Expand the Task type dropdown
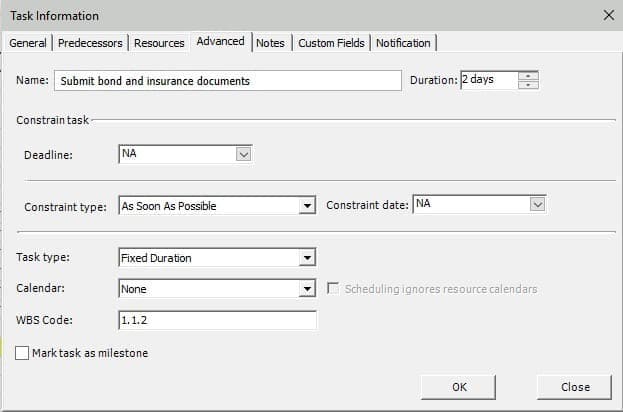 [x=307, y=258]
